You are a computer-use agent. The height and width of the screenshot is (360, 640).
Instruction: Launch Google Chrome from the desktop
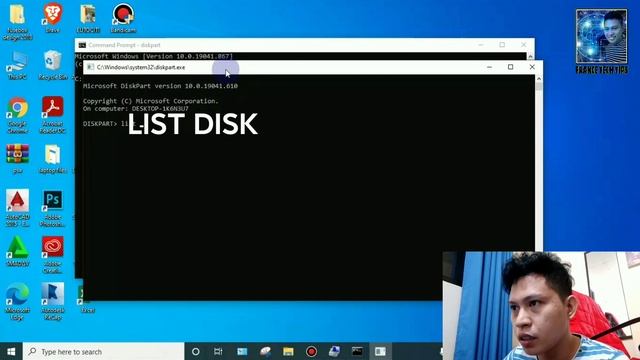(x=18, y=115)
